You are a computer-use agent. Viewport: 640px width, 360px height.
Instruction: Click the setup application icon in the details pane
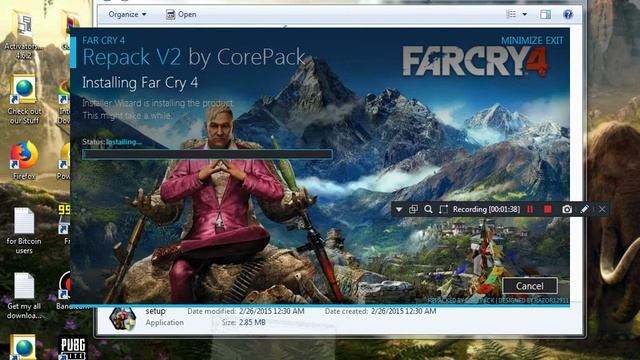pos(122,318)
